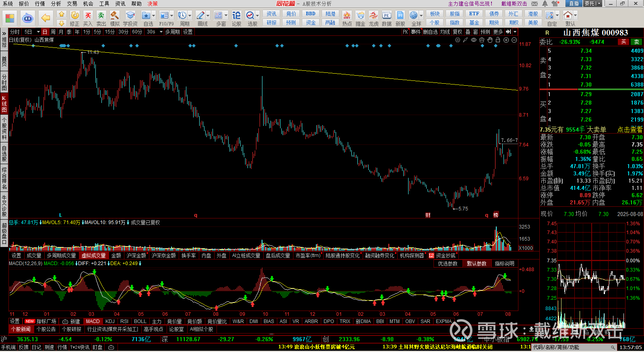
Task: Open the 选股 dropdown arrow
Action: point(258,15)
